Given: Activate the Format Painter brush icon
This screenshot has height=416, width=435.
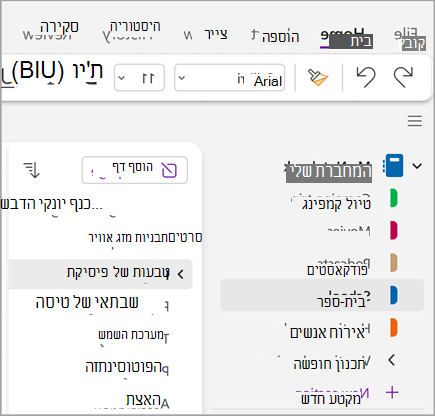Looking at the screenshot, I should coord(318,77).
